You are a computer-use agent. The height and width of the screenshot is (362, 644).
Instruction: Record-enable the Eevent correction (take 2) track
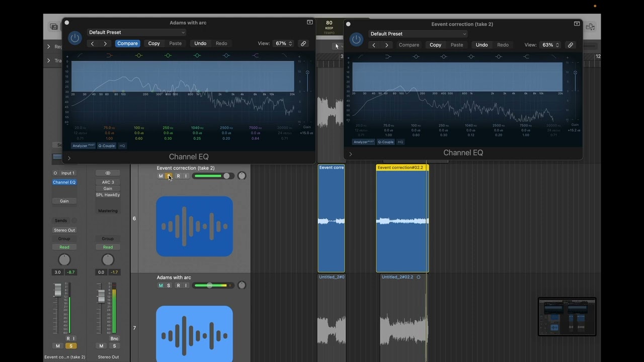(x=178, y=176)
